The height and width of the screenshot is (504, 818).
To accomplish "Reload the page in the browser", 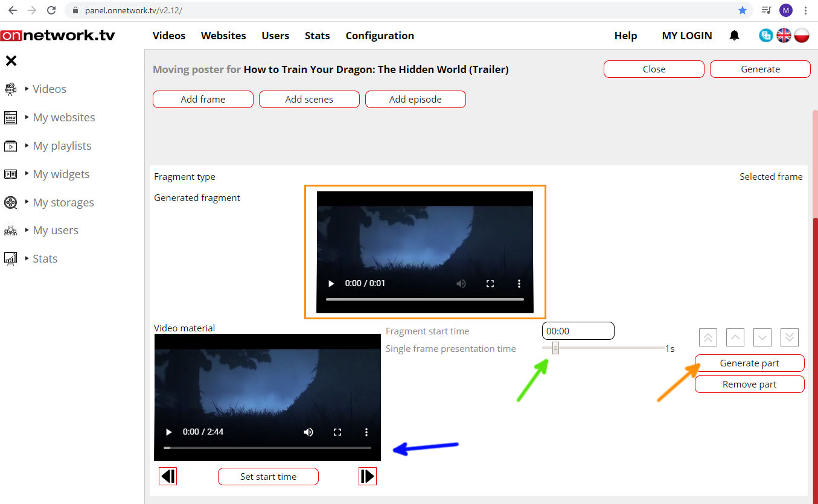I will (x=51, y=10).
